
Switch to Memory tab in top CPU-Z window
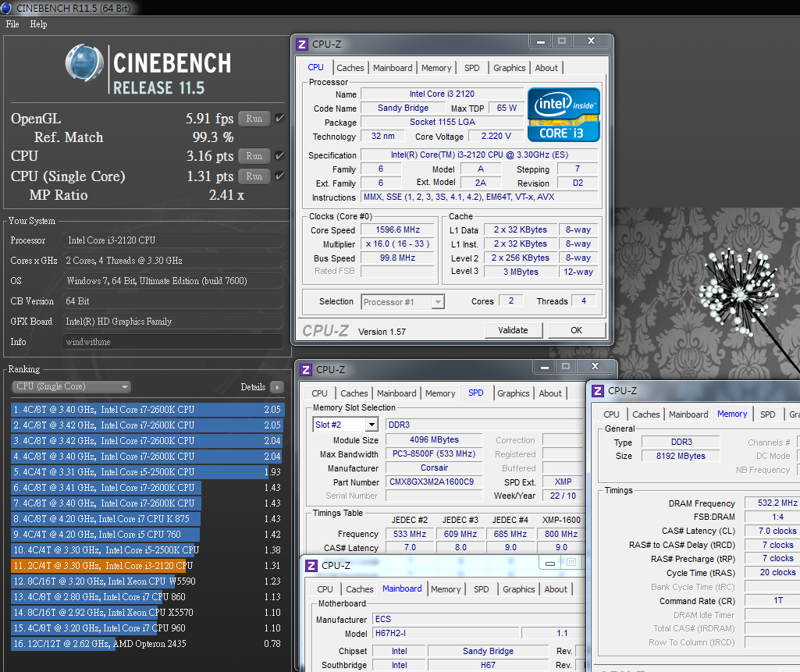tap(436, 68)
